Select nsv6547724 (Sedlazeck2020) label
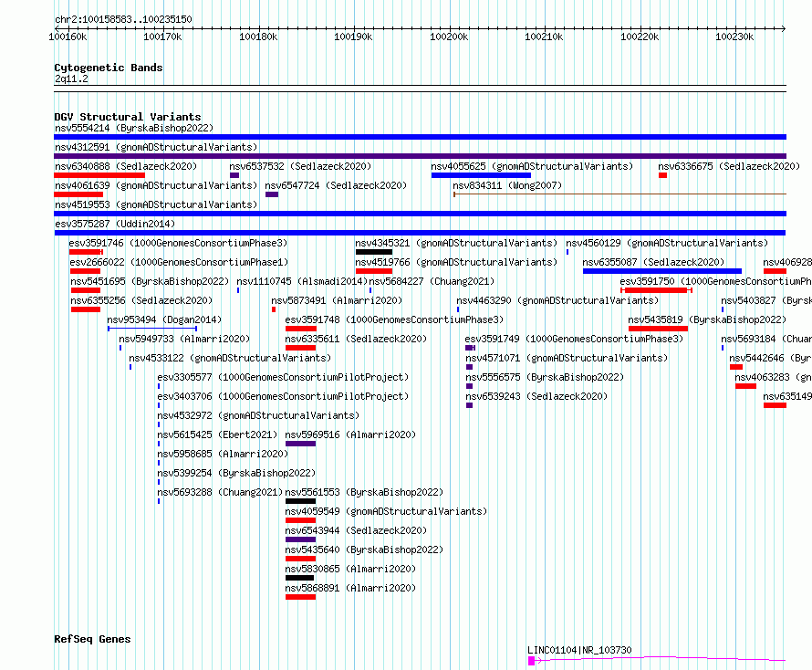The height and width of the screenshot is (670, 812). pos(336,185)
